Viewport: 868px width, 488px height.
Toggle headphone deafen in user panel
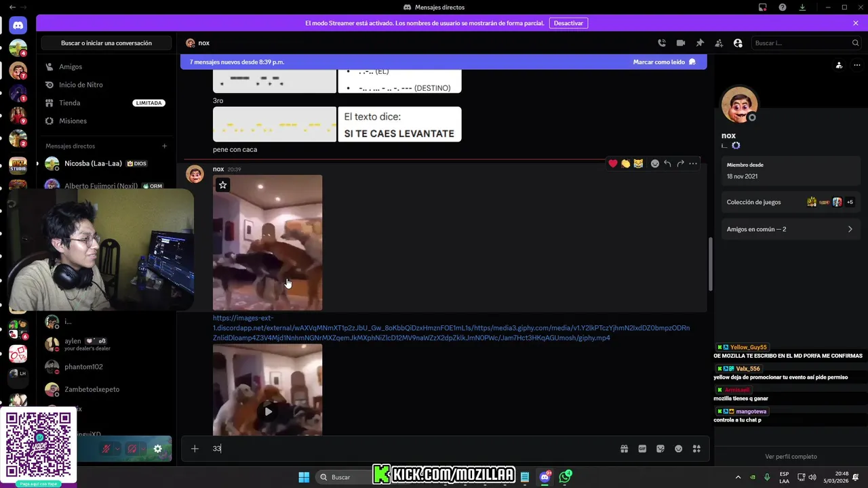click(132, 449)
